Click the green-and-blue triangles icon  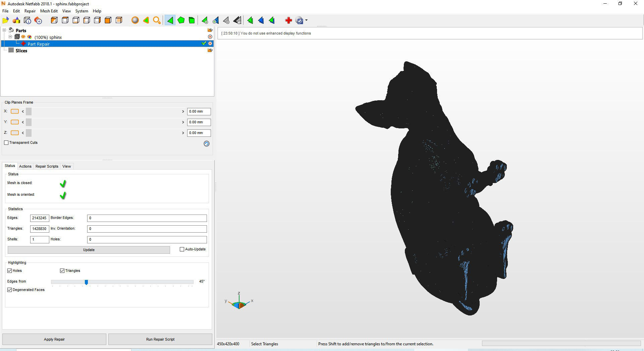(272, 20)
